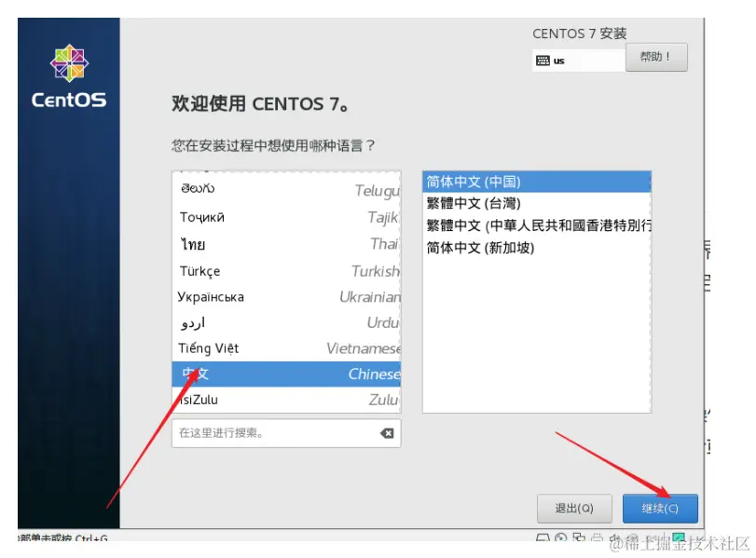Choose locale 简体中文 (新加坡)

(537, 248)
